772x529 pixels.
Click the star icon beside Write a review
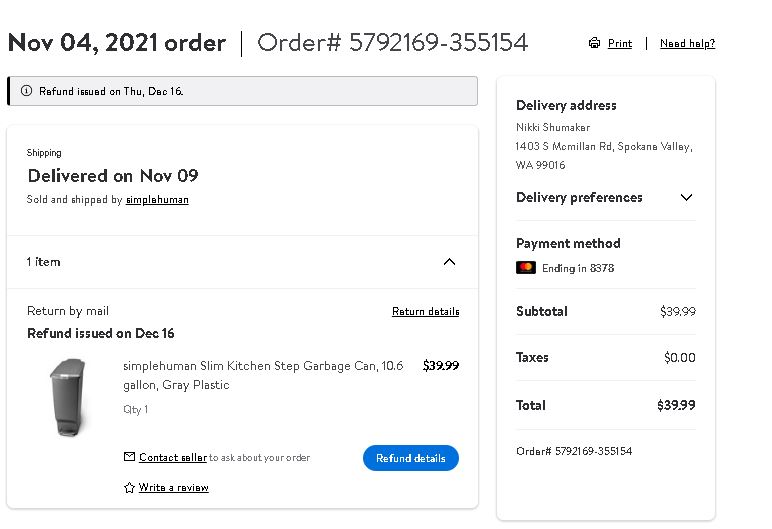[x=129, y=488]
